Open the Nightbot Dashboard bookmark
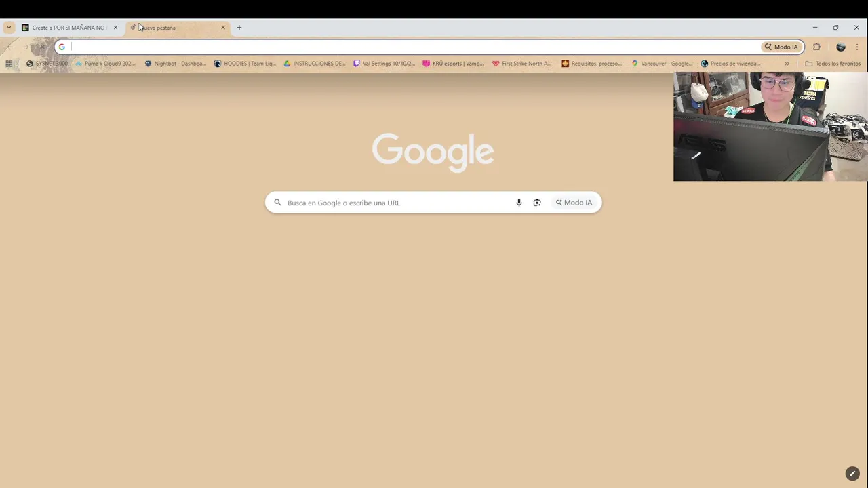Image resolution: width=868 pixels, height=488 pixels. point(175,64)
